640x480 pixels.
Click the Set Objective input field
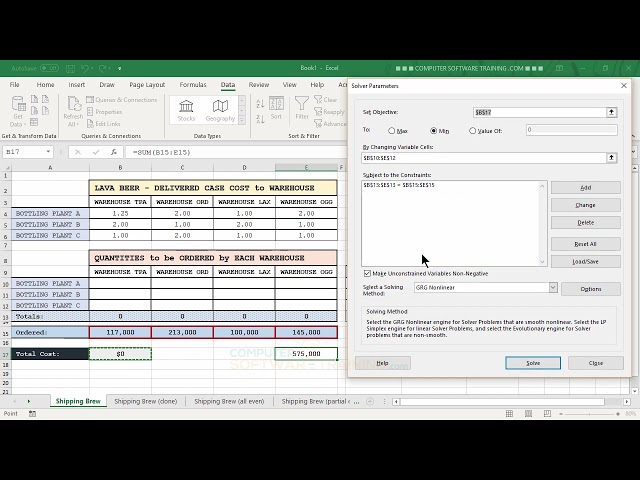tap(540, 112)
